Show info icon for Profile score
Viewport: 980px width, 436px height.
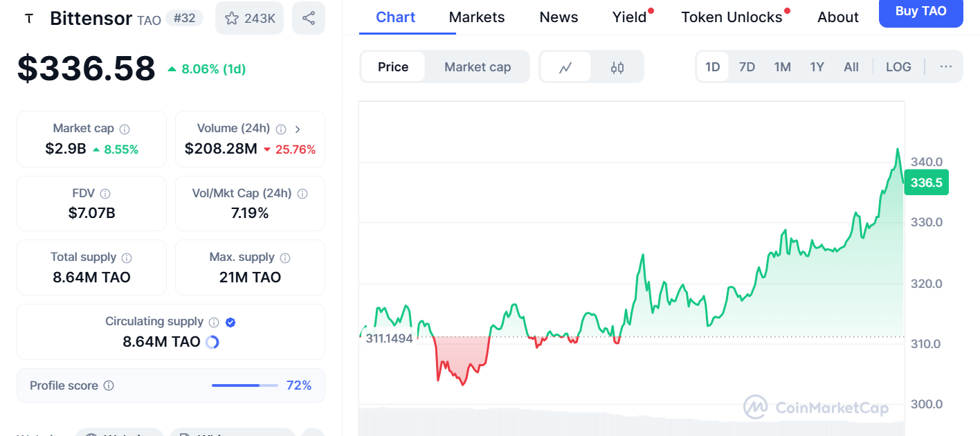[x=109, y=385]
